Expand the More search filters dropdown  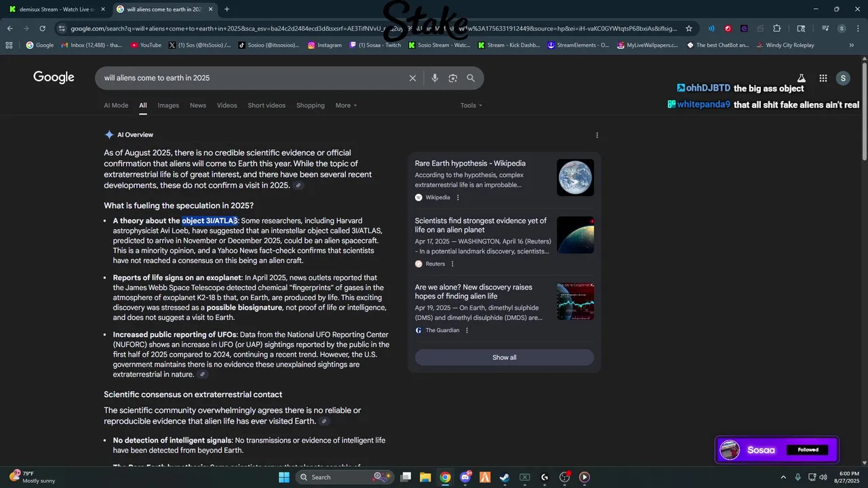click(346, 105)
